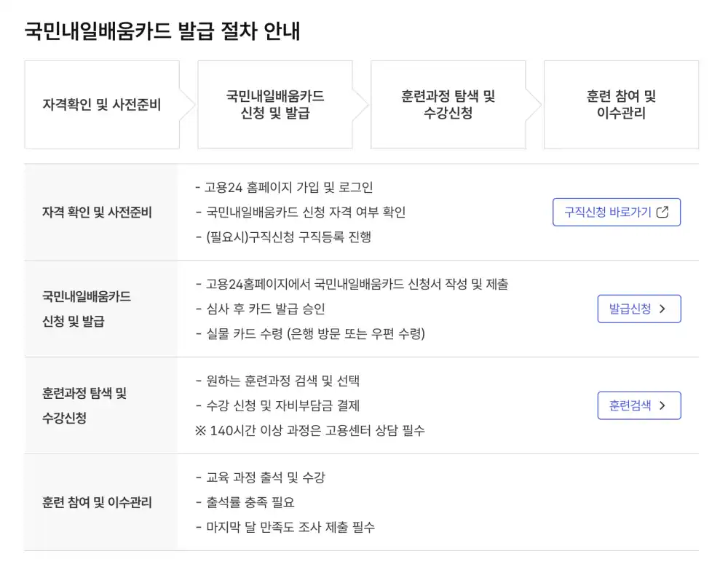Expand the 자격 확인 및 사전준비 detail row

click(364, 211)
